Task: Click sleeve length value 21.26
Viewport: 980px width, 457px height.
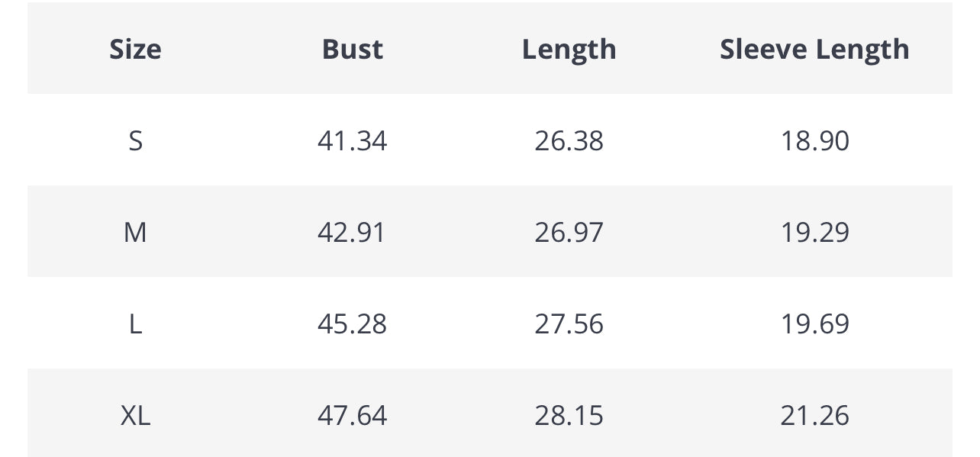Action: point(814,416)
